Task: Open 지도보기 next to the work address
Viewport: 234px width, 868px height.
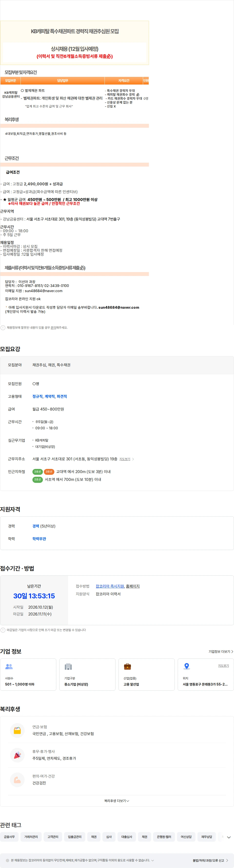Action: tap(125, 459)
